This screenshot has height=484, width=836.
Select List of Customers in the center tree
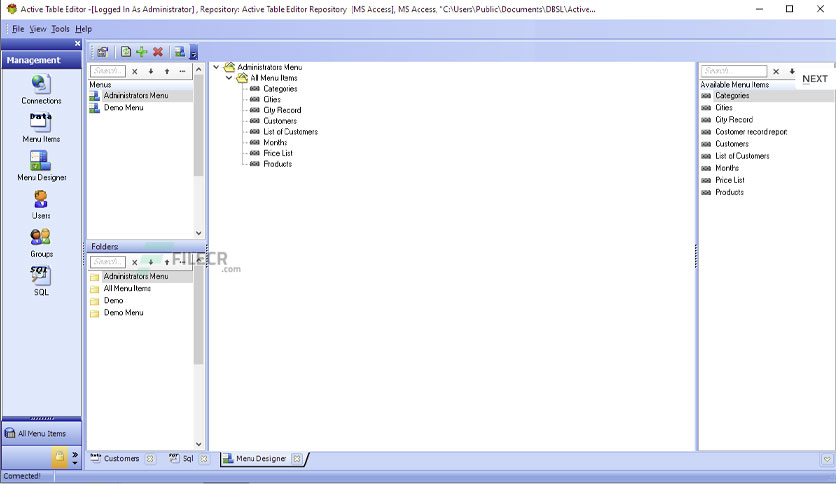point(291,132)
